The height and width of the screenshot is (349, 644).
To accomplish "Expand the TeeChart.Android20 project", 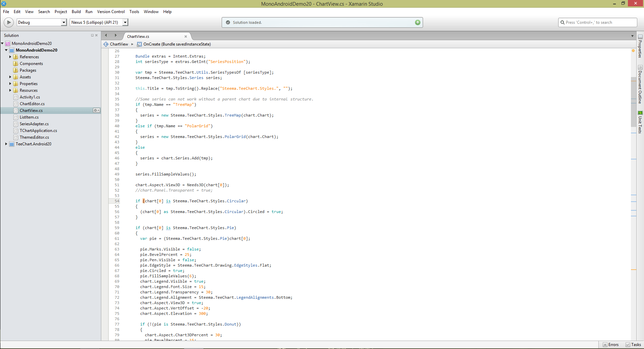I will click(x=6, y=144).
